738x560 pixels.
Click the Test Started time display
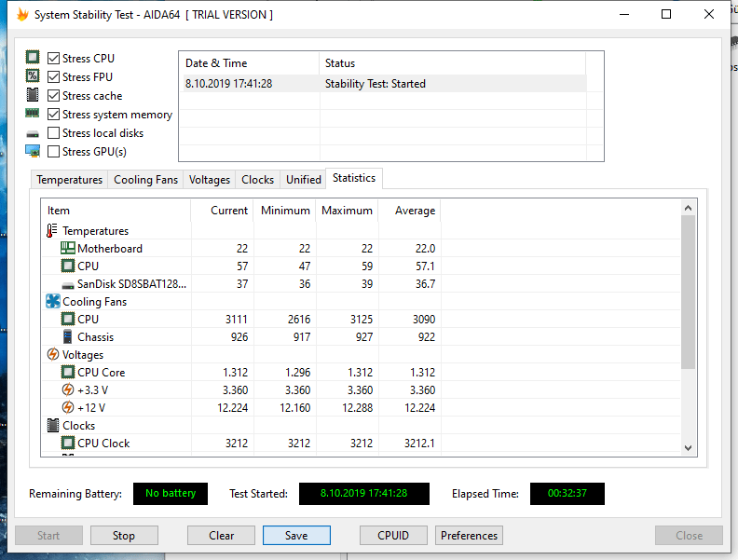363,493
